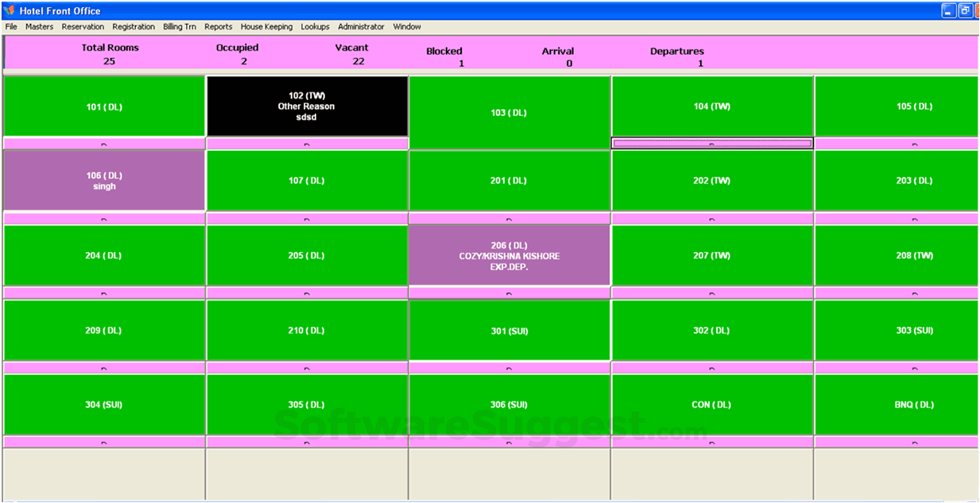Open the House Keeping menu
The height and width of the screenshot is (503, 980).
[x=266, y=26]
